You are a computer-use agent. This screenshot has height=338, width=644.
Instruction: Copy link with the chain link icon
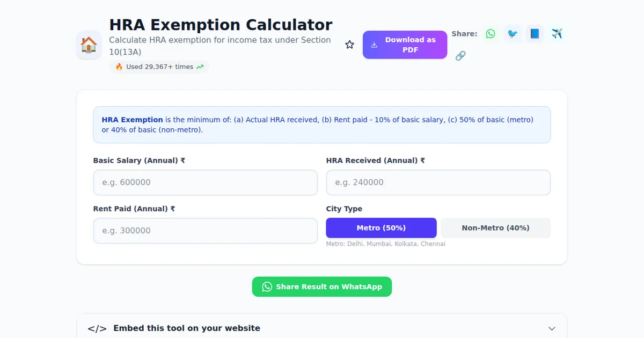(x=460, y=56)
